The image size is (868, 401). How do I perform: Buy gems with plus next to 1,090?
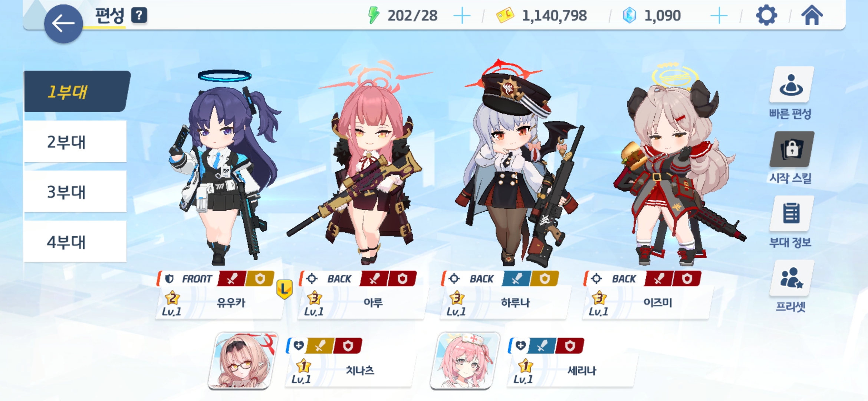point(719,16)
